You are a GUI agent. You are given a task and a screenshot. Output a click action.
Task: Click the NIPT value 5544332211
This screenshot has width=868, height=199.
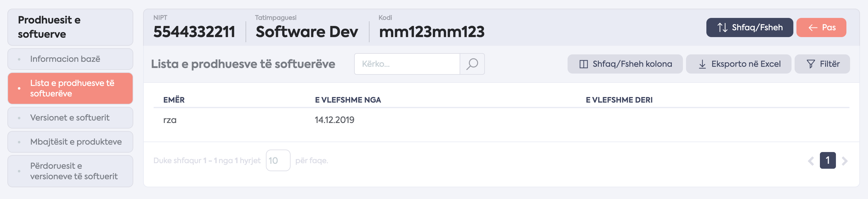(x=194, y=32)
